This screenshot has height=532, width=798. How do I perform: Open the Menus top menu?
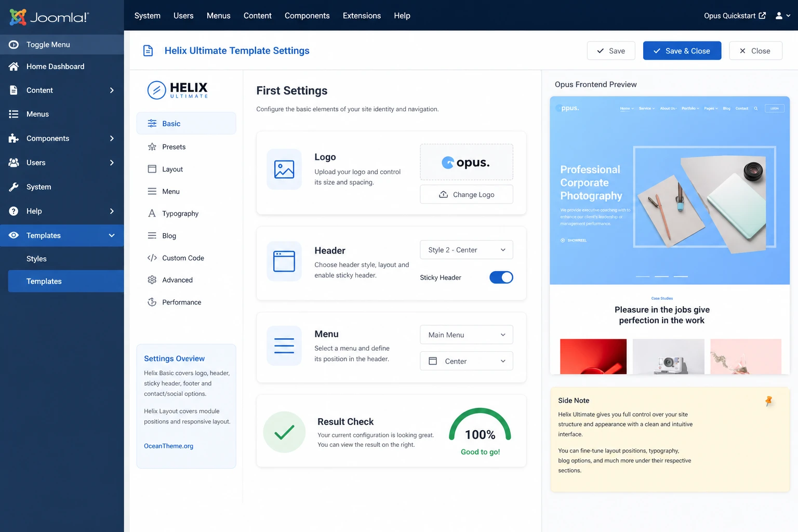click(x=219, y=16)
